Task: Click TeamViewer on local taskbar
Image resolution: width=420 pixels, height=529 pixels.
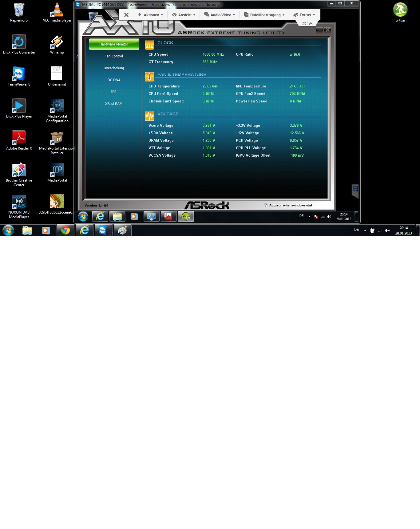Action: [103, 230]
